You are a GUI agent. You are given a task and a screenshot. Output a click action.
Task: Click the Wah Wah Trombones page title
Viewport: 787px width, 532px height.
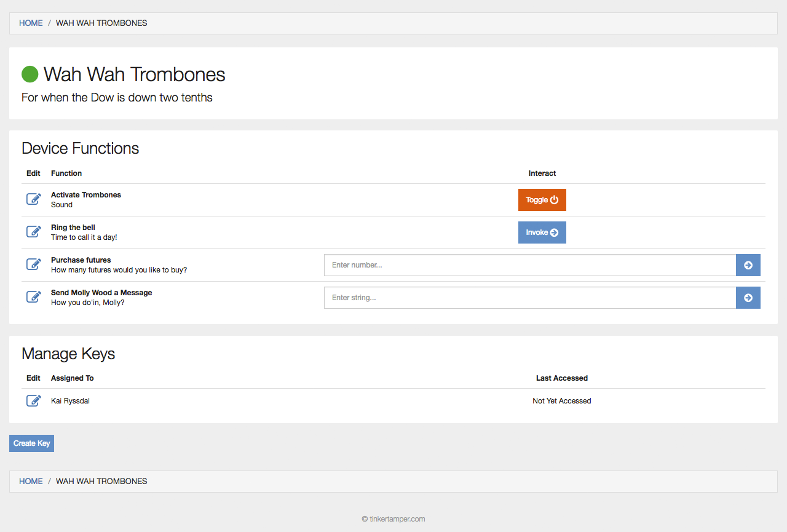(135, 74)
